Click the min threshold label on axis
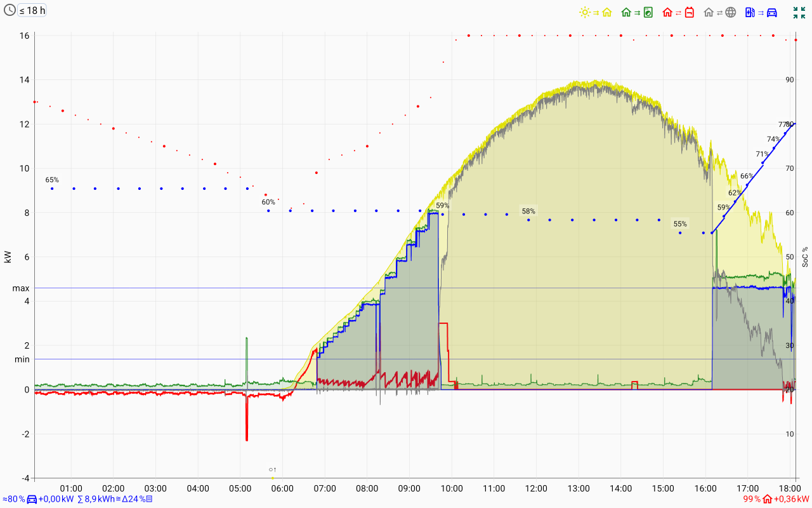This screenshot has height=508, width=812. click(x=22, y=359)
